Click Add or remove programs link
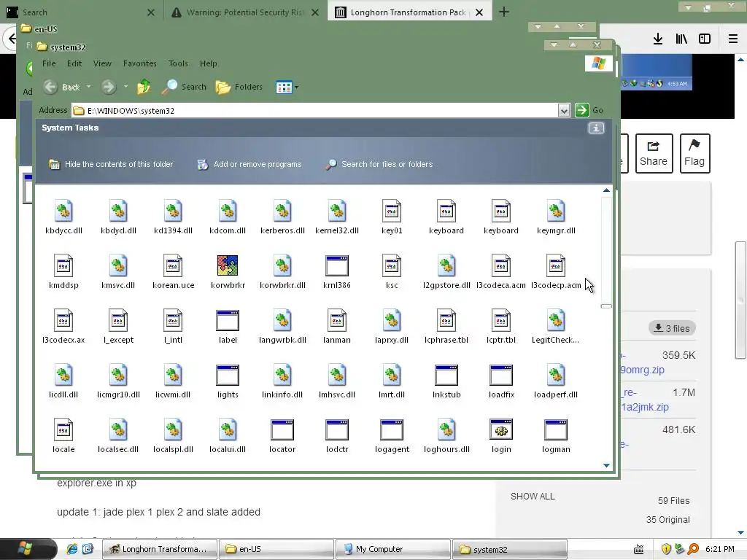 pyautogui.click(x=249, y=164)
